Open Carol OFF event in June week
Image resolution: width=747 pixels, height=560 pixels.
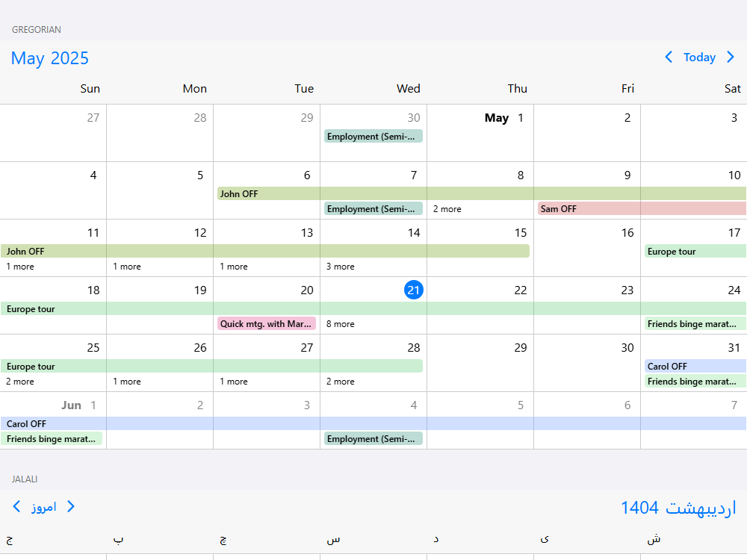click(373, 423)
